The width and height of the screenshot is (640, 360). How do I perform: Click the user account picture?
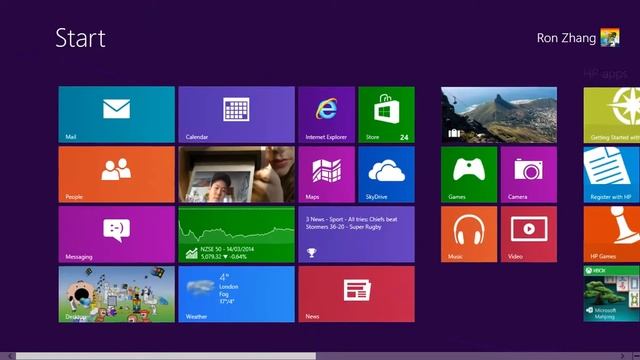(610, 38)
